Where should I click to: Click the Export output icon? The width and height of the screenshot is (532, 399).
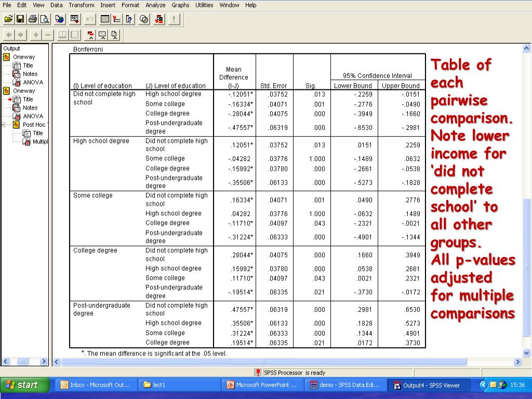[x=59, y=19]
